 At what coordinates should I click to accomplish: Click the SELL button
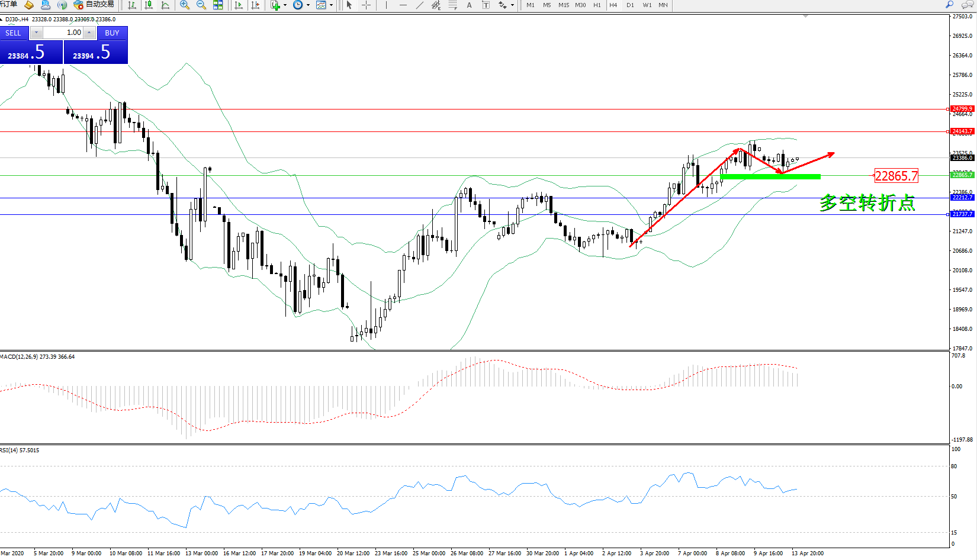click(x=14, y=33)
